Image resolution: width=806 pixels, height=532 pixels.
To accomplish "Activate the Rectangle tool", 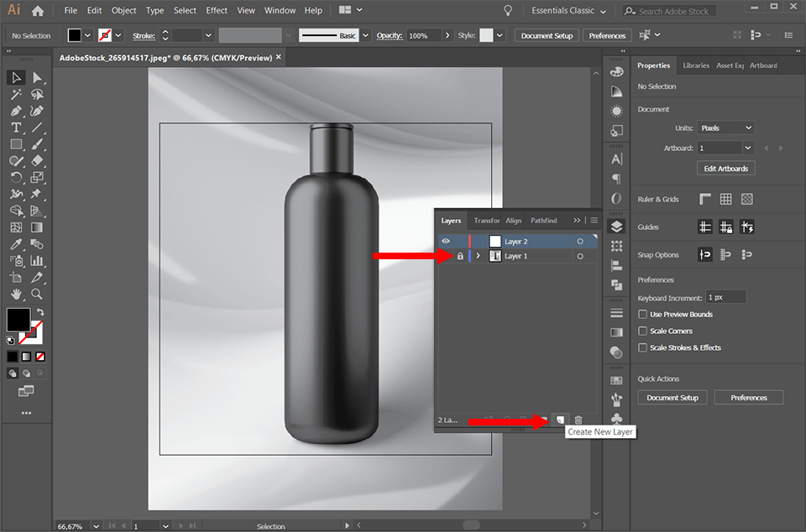I will [x=15, y=143].
